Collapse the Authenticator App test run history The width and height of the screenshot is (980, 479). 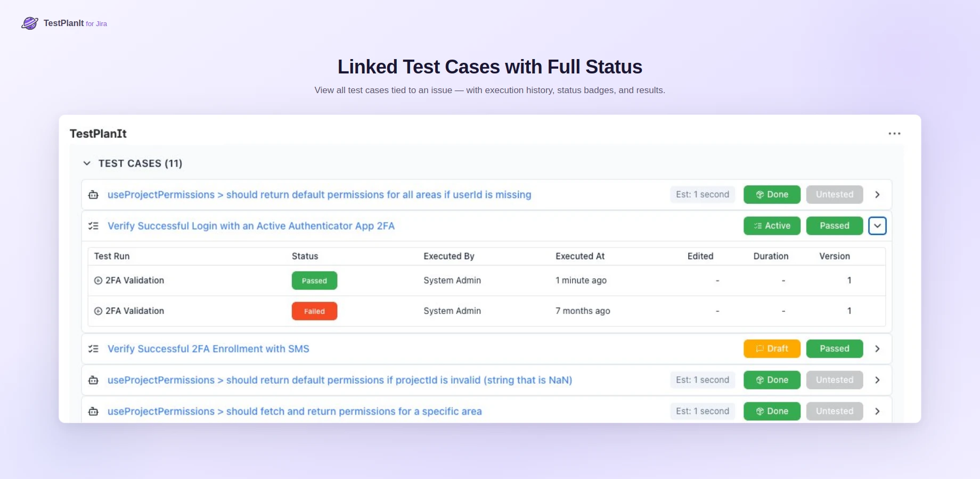[x=877, y=226]
